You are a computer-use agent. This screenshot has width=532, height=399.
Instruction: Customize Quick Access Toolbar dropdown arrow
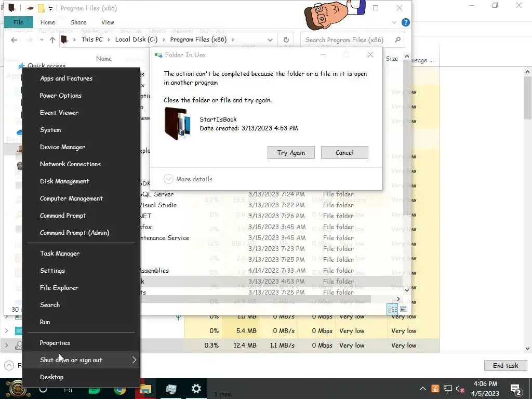click(x=50, y=8)
